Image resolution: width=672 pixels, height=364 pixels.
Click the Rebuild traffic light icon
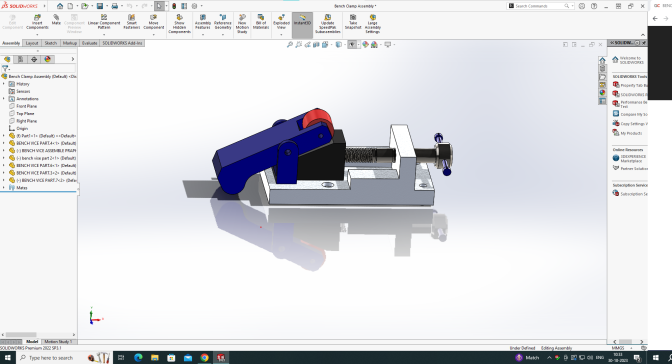click(x=174, y=6)
